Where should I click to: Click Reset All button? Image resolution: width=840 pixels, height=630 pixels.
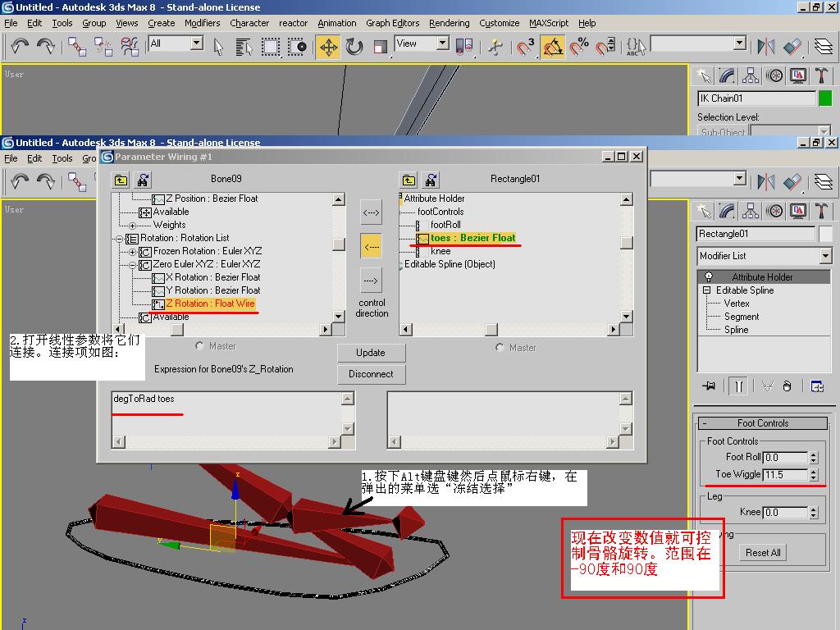pos(763,552)
